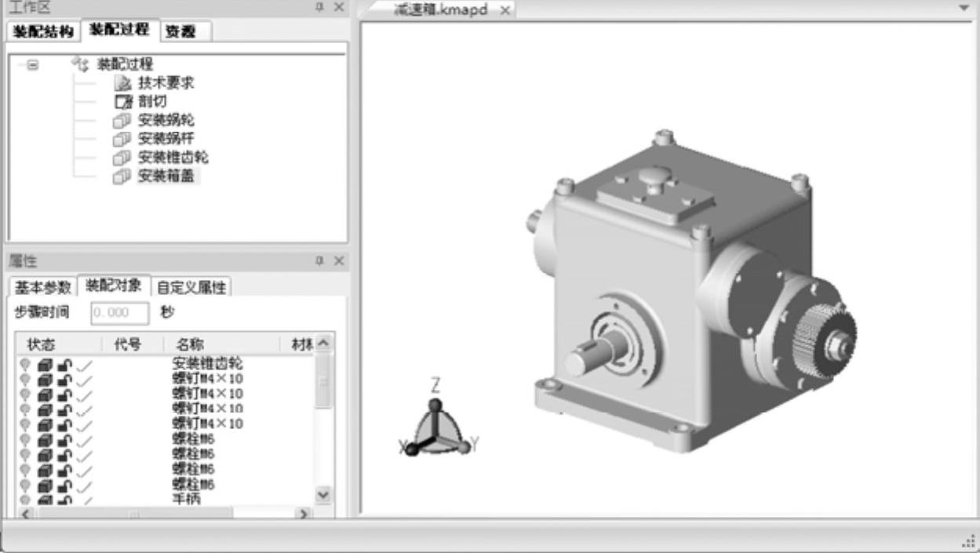Click the X axis ball on triad
The width and height of the screenshot is (980, 553).
click(411, 449)
